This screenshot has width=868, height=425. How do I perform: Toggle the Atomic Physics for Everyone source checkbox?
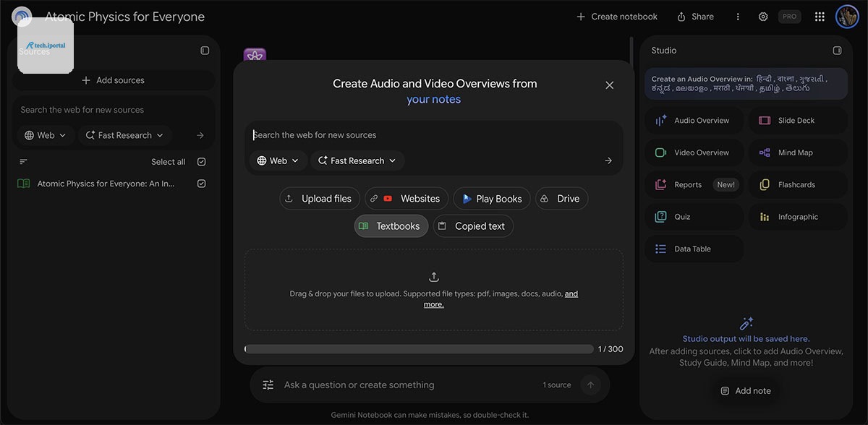click(202, 184)
